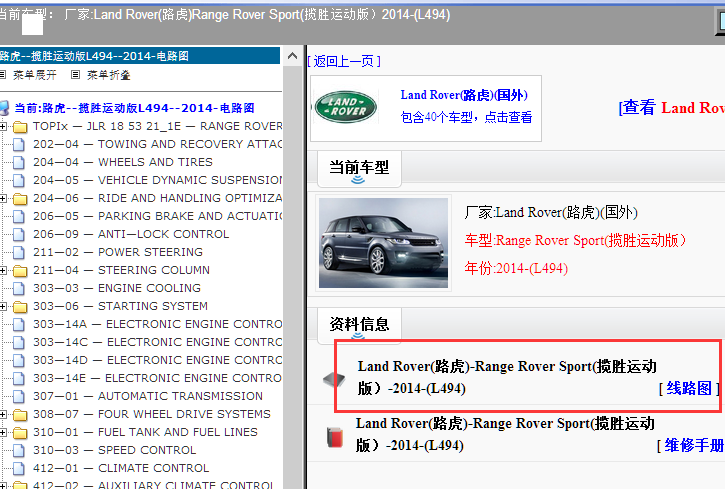This screenshot has height=489, width=725.
Task: Click the page icon for 303-14A Electronic Engine Control
Action: 19,324
